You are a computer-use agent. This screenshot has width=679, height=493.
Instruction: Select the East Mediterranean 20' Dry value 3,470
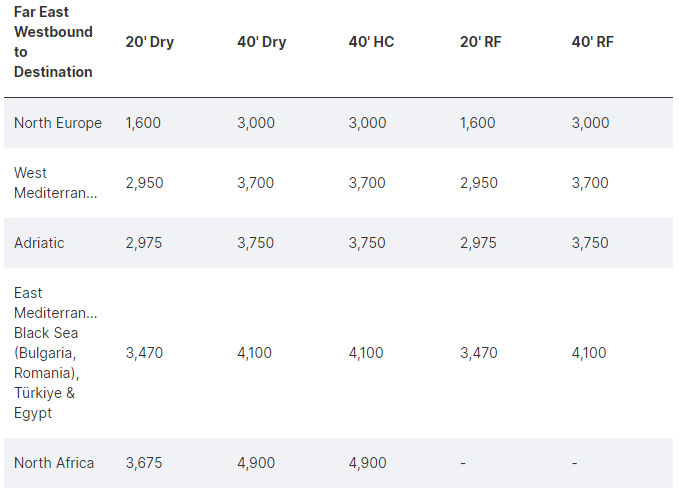point(144,353)
